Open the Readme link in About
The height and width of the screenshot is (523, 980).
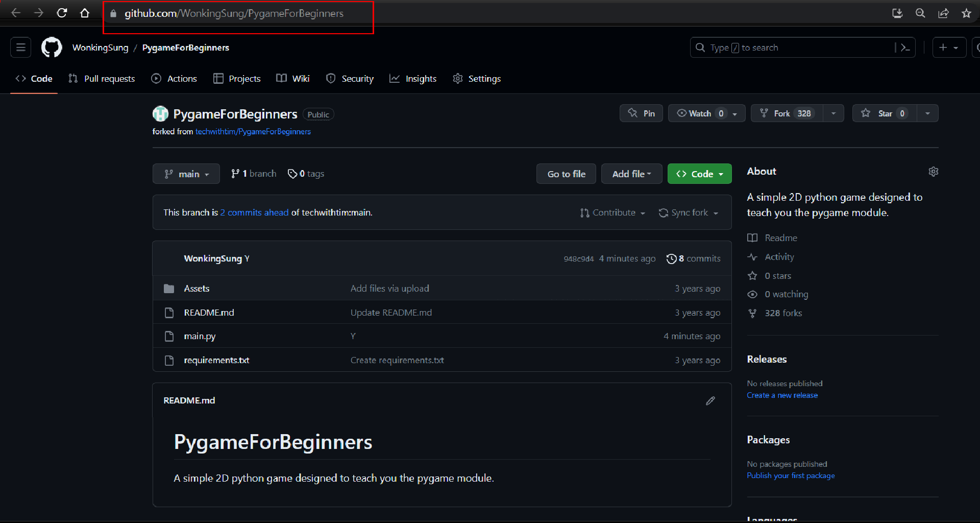772,238
